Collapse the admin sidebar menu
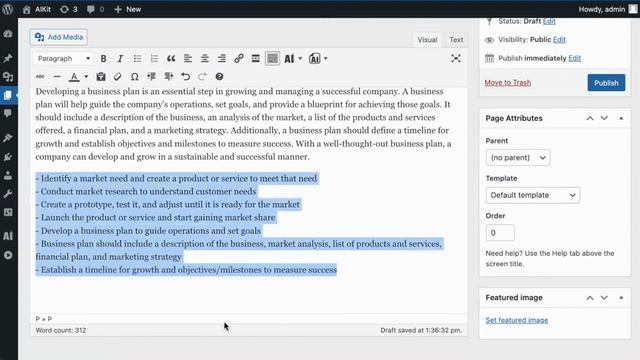Viewport: 640px width, 360px height. [x=8, y=256]
